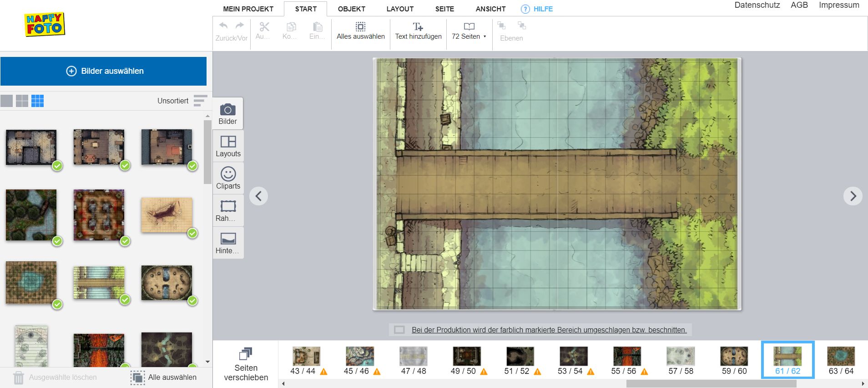Open page thumbnail 47 / 48
The height and width of the screenshot is (388, 868).
413,356
